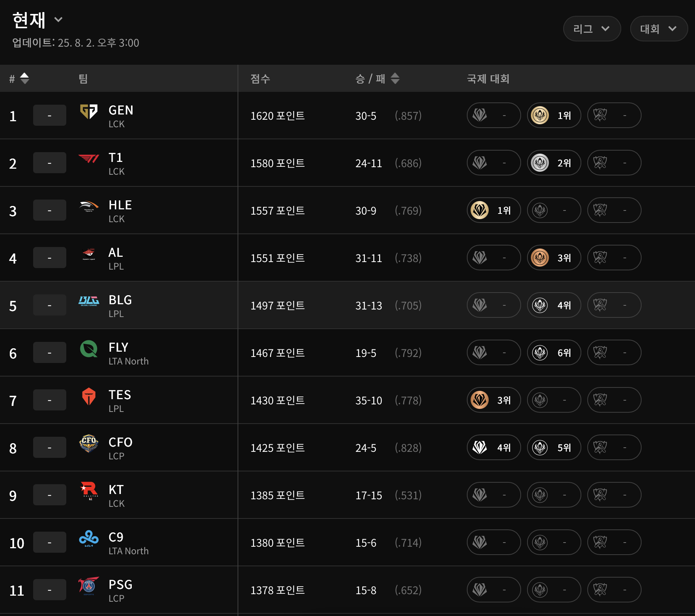Open the 리그 league filter dropdown
This screenshot has height=616, width=695.
pos(591,29)
